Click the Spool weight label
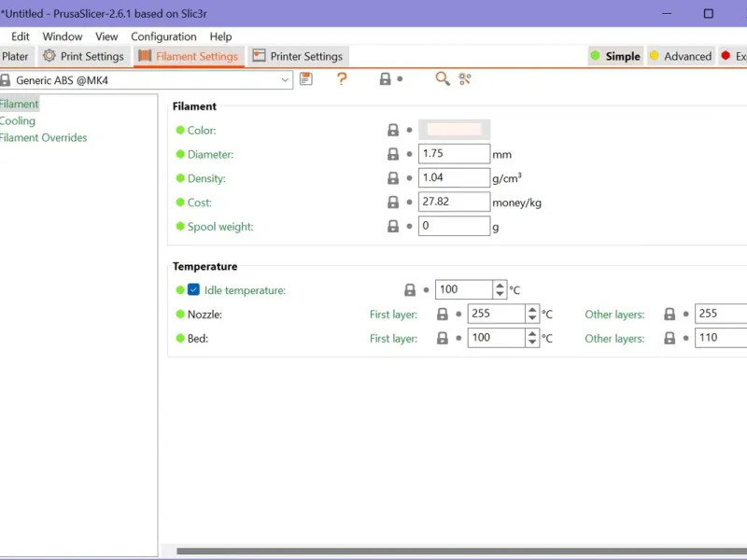The width and height of the screenshot is (747, 560). [x=220, y=227]
